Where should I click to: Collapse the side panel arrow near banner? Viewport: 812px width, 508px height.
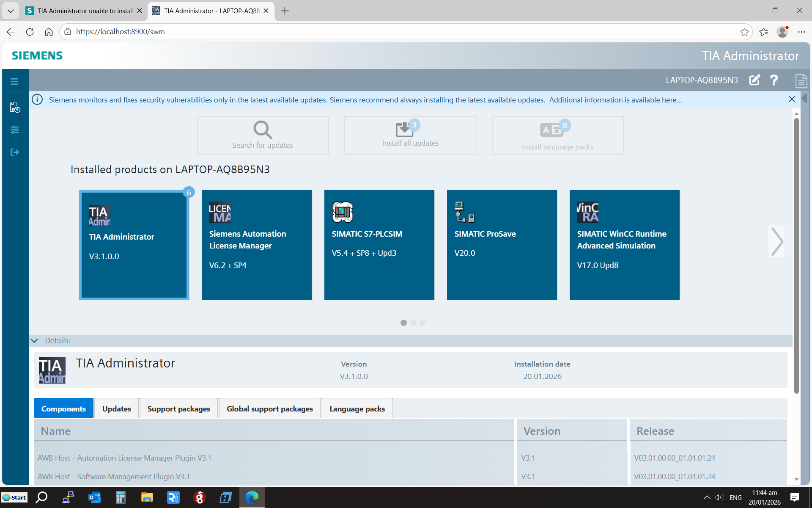click(x=804, y=98)
